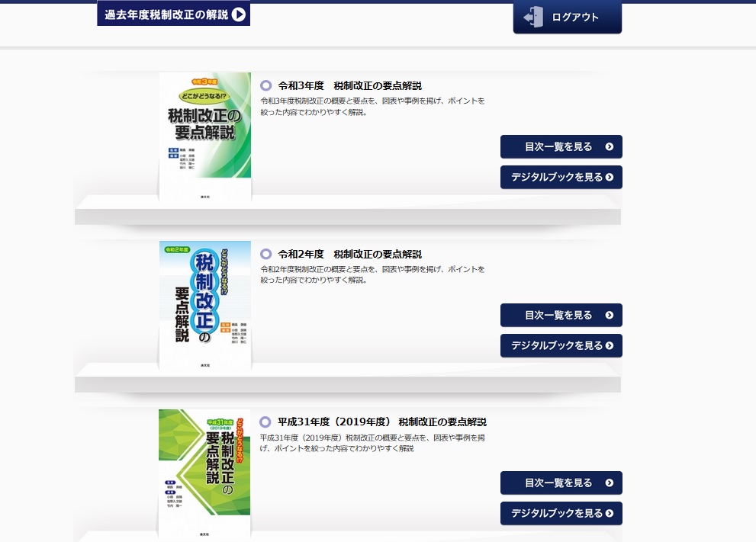
Task: Click title 平成31年度（2019年度）税制改正の要点解説
Action: coord(382,422)
